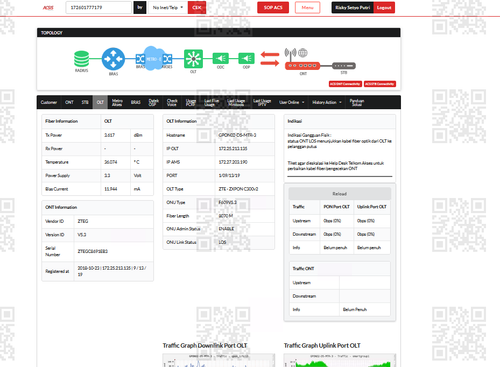Click the ACS ONT Connectivity button
The height and width of the screenshot is (367, 500).
[x=345, y=84]
